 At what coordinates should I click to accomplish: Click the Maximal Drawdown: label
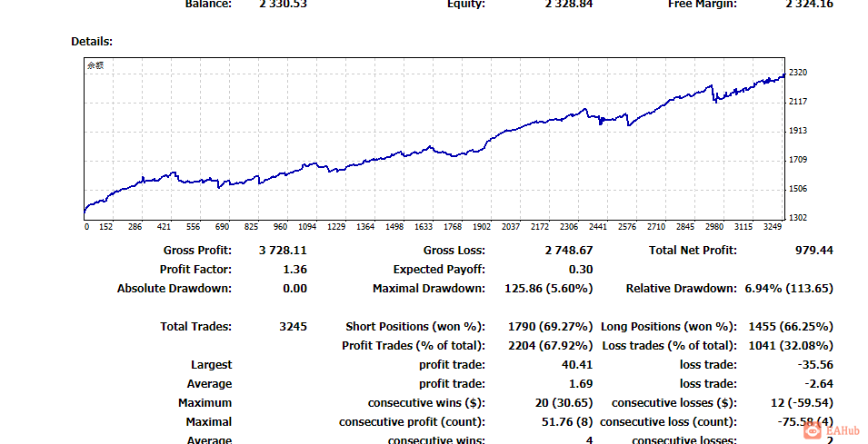coord(428,289)
